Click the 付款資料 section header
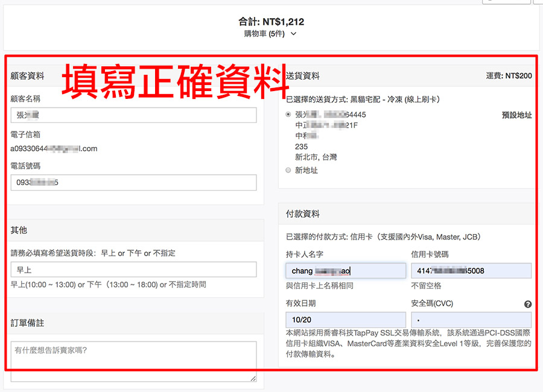543x392 pixels. coord(303,214)
